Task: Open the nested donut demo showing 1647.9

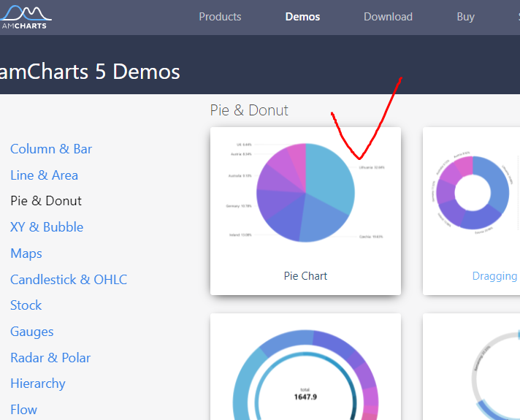Action: (x=305, y=367)
